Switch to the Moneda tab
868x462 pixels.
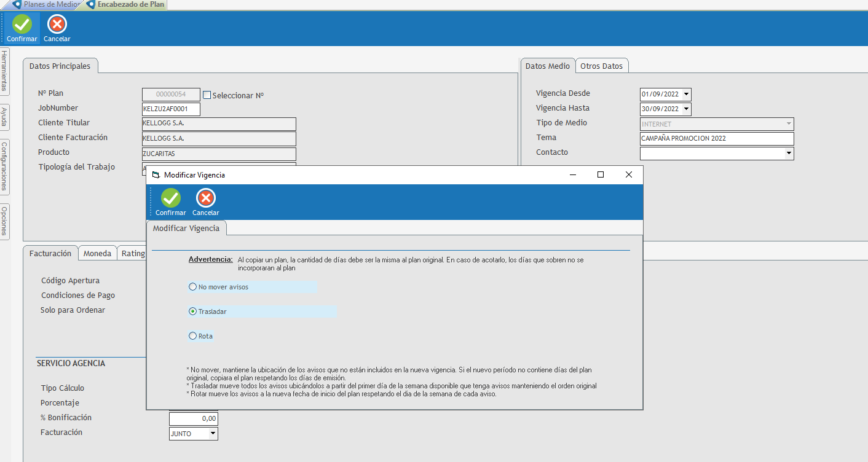[97, 253]
